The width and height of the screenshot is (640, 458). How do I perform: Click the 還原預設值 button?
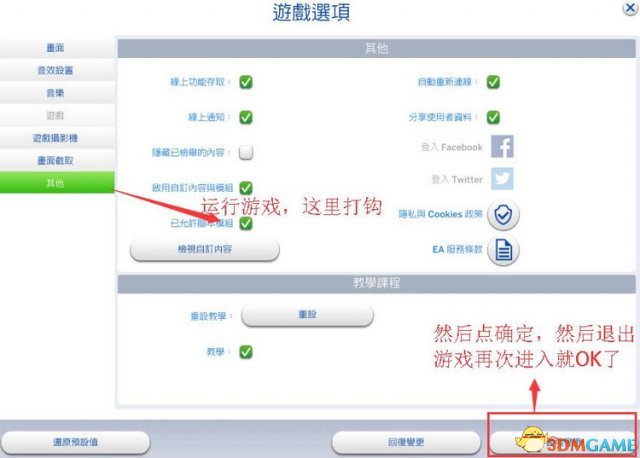(75, 442)
